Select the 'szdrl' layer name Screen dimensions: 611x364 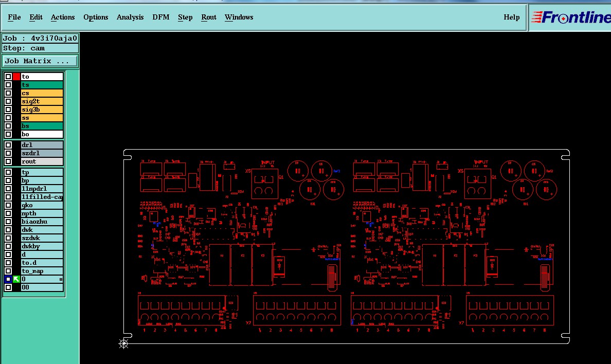click(x=42, y=153)
